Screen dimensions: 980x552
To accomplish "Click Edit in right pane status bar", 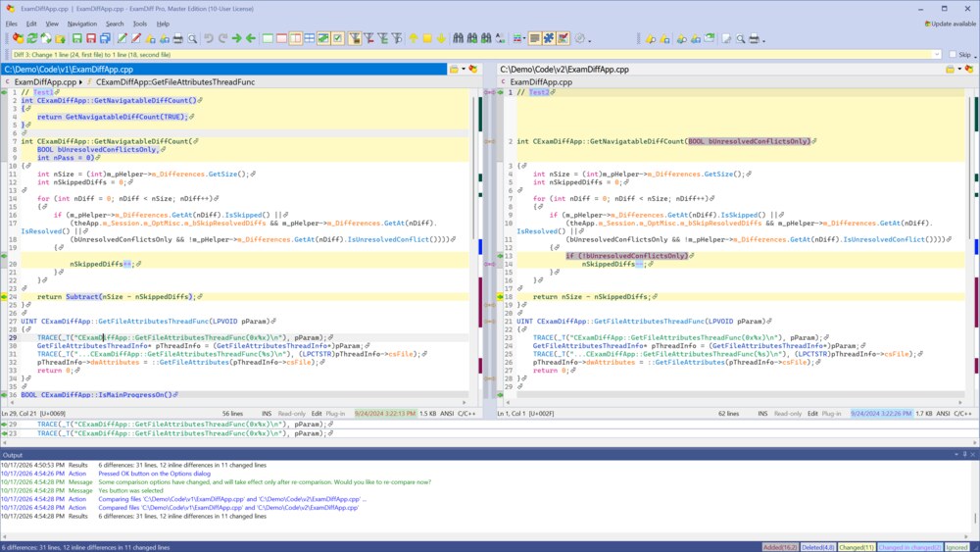I will pos(812,413).
